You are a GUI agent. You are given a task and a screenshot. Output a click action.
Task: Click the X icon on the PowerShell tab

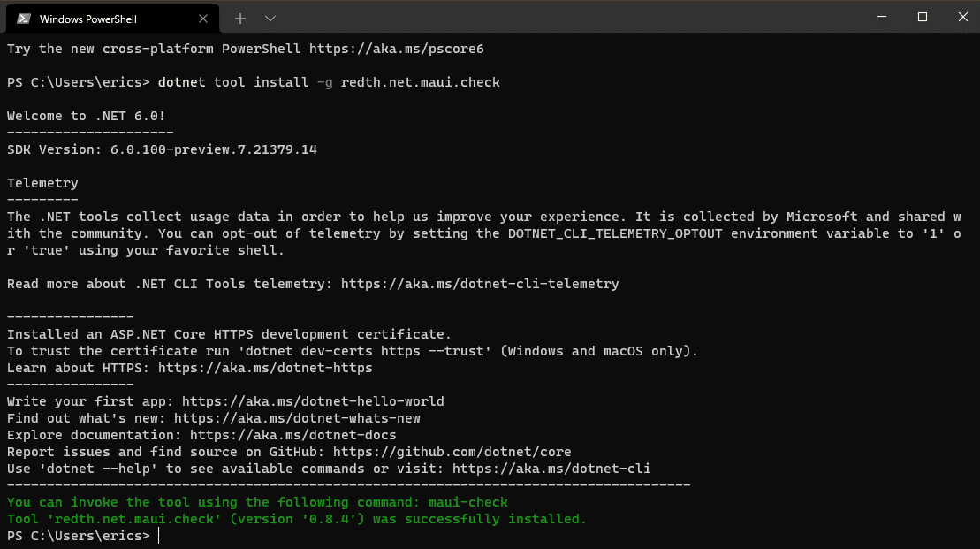click(x=203, y=18)
